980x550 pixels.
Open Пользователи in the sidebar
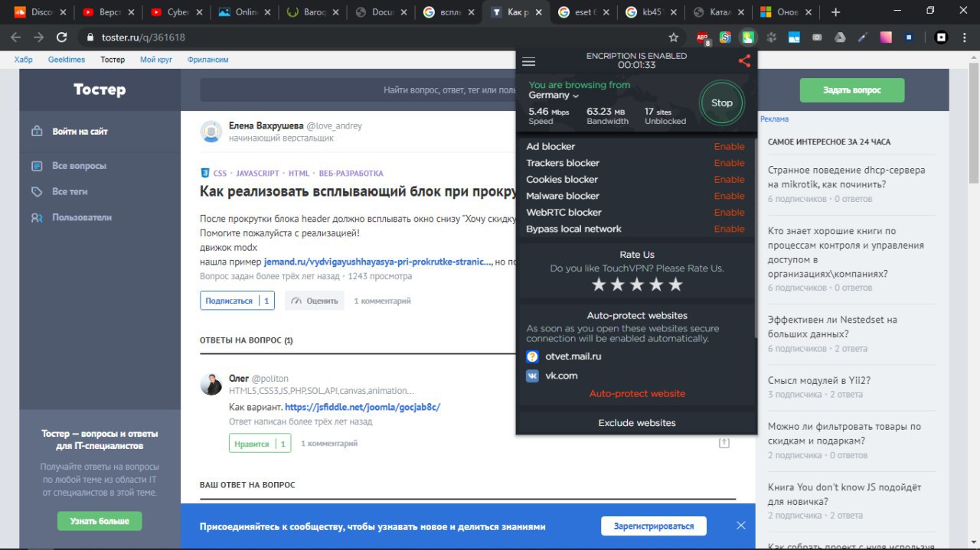(71, 217)
